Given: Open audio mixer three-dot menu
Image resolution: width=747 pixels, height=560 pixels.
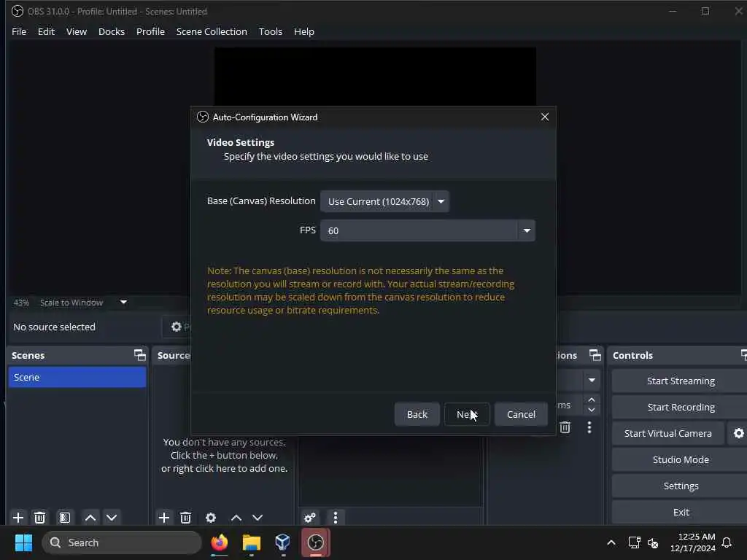Looking at the screenshot, I should point(336,518).
